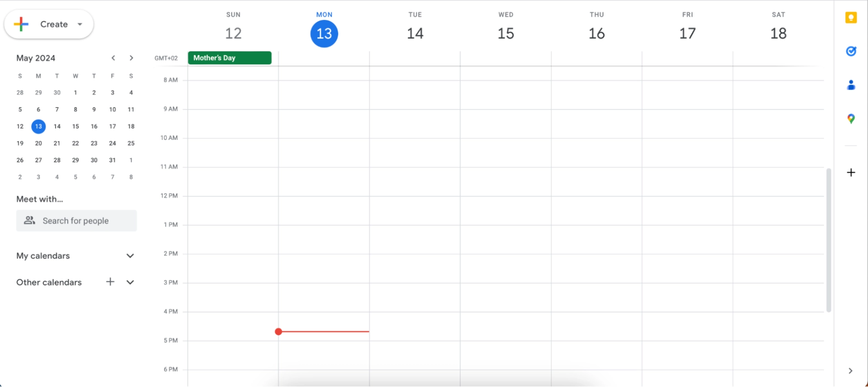
Task: Open Google Tasks from the side panel
Action: tap(851, 51)
